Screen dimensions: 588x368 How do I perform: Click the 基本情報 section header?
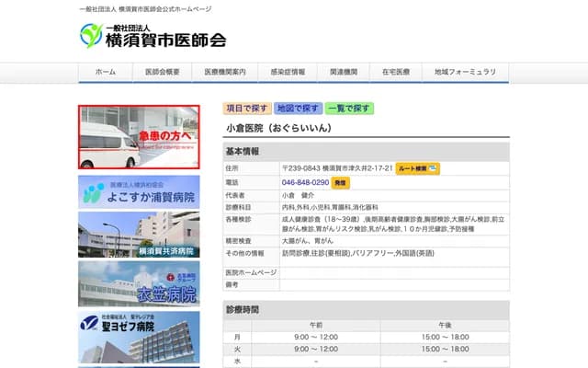tap(366, 152)
